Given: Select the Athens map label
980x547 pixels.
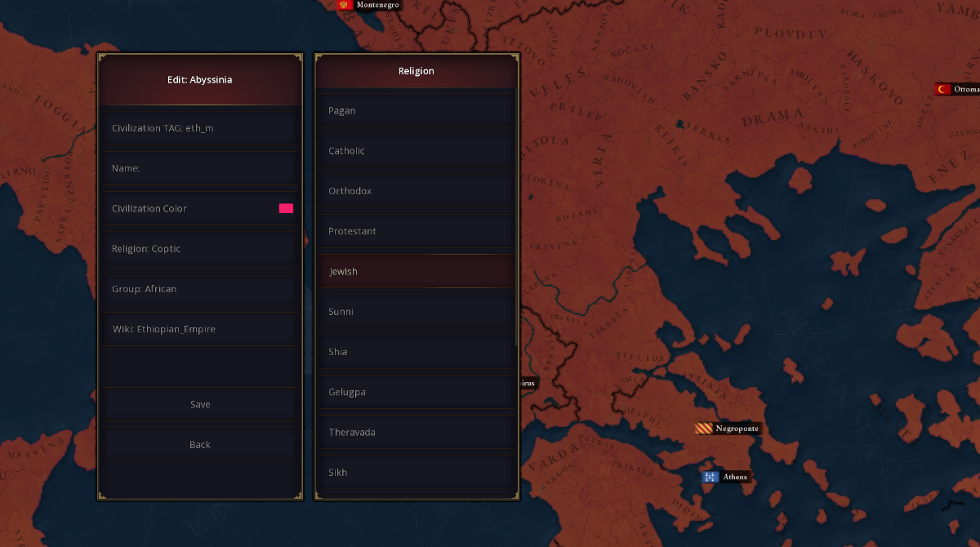Looking at the screenshot, I should tap(735, 477).
